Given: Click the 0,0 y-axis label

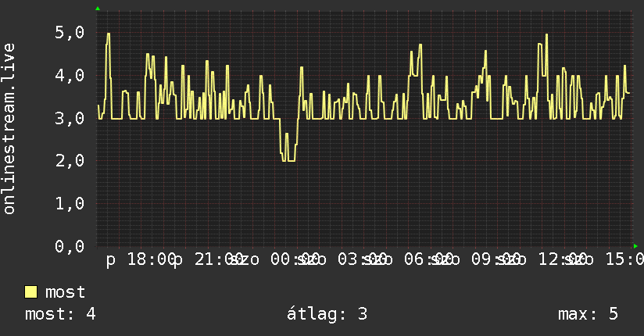Looking at the screenshot, I should tap(70, 246).
